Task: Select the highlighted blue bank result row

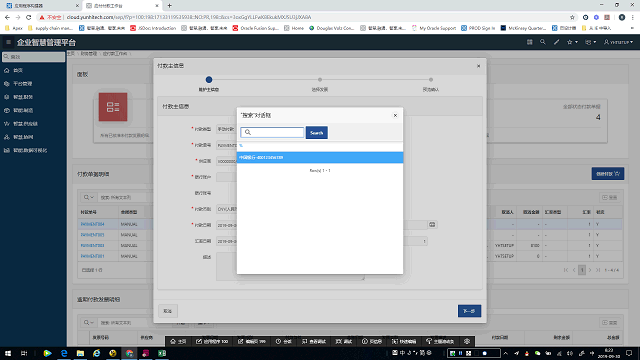Action: tap(320, 157)
